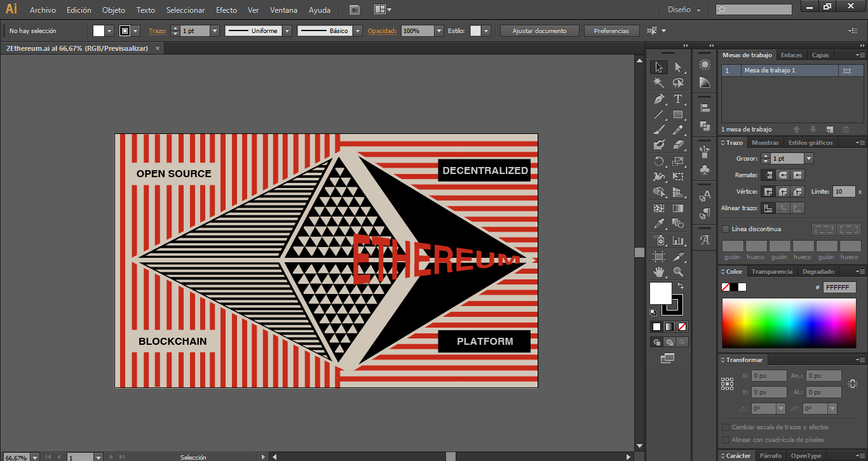Toggle Alinear con cuadrícula de píxeles
Viewport: 868px width, 461px height.
click(726, 440)
